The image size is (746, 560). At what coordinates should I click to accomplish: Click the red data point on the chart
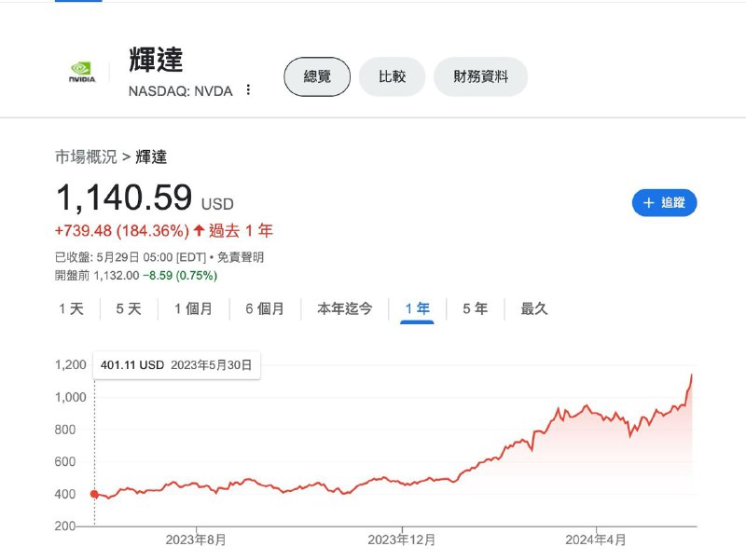(x=95, y=495)
